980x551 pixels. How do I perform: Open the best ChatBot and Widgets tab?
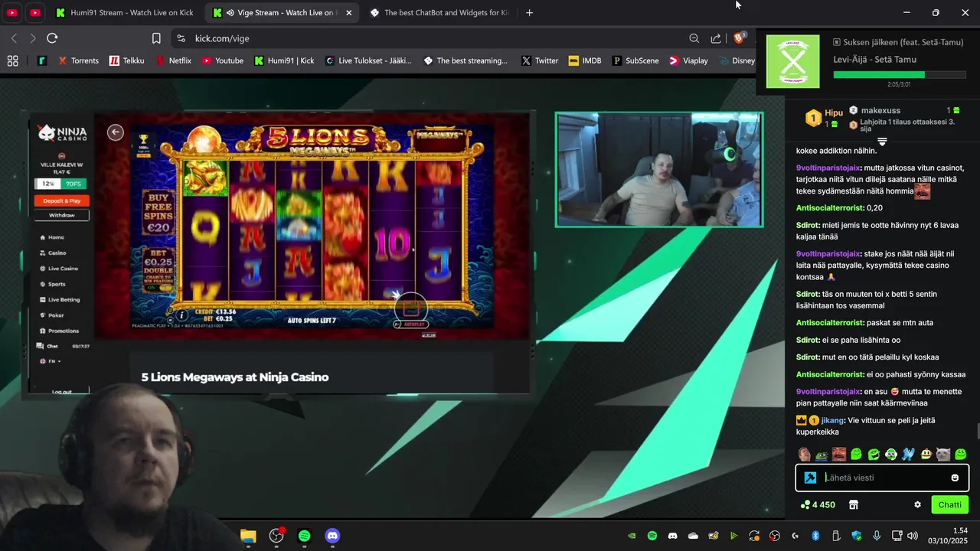[x=439, y=12]
